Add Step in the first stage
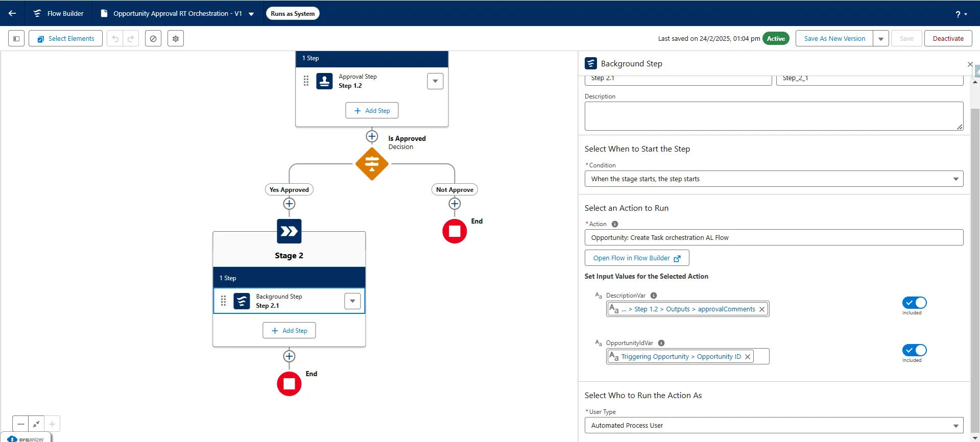The height and width of the screenshot is (442, 980). (372, 110)
